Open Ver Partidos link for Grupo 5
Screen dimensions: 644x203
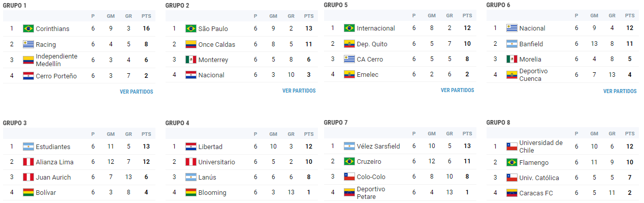coord(457,91)
